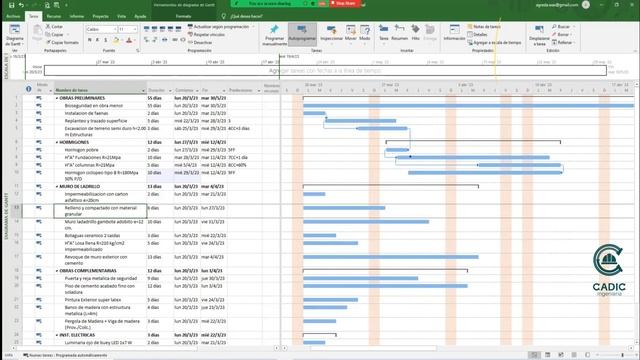This screenshot has width=640, height=360.
Task: Mark task 100% complete
Action: 178,29
